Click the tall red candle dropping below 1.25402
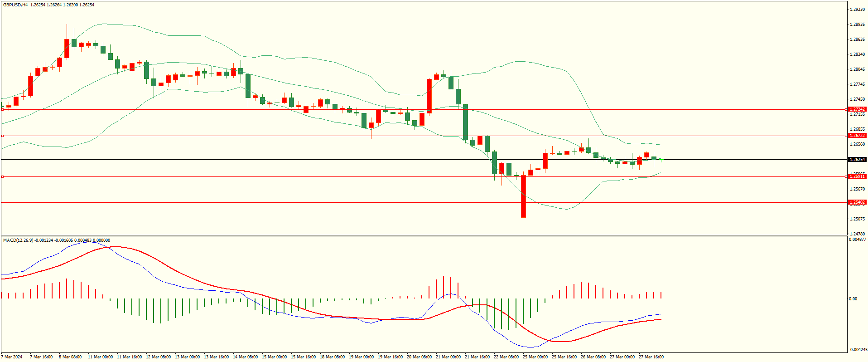Viewport: 868px width, 362px height. click(x=523, y=196)
